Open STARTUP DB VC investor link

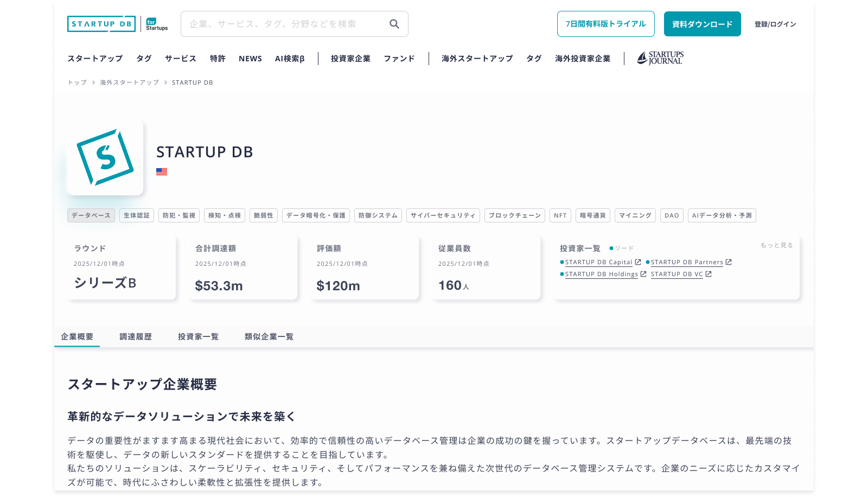(676, 274)
